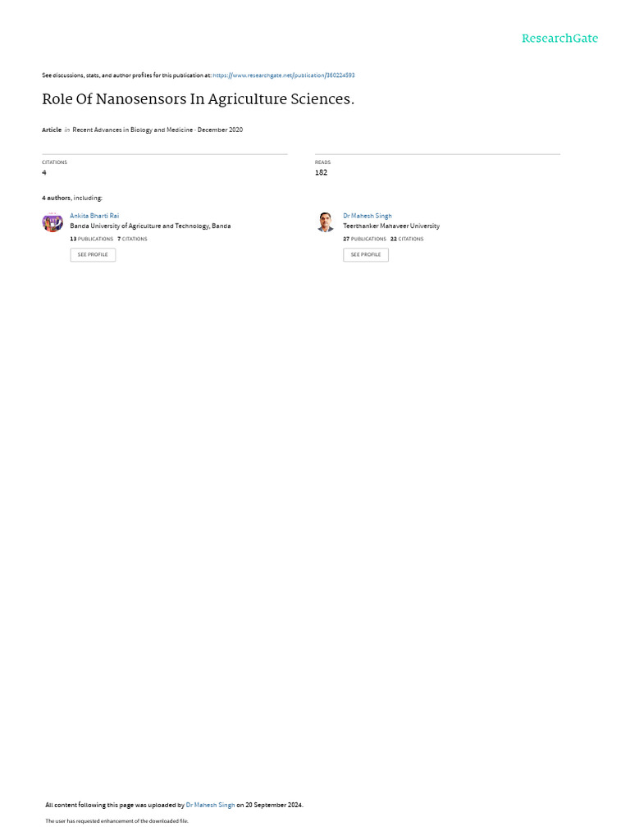630x840 pixels.
Task: Select the 22 citations stat for Mahesh Singh
Action: click(407, 239)
